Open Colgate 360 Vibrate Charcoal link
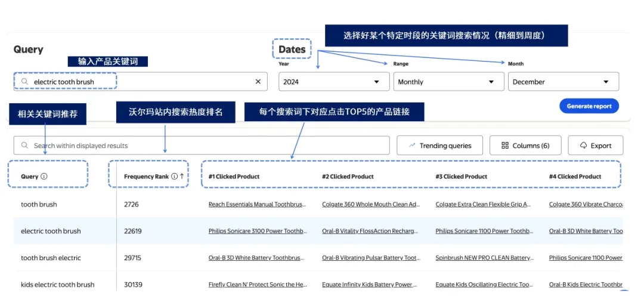This screenshot has width=644, height=302. click(x=586, y=204)
